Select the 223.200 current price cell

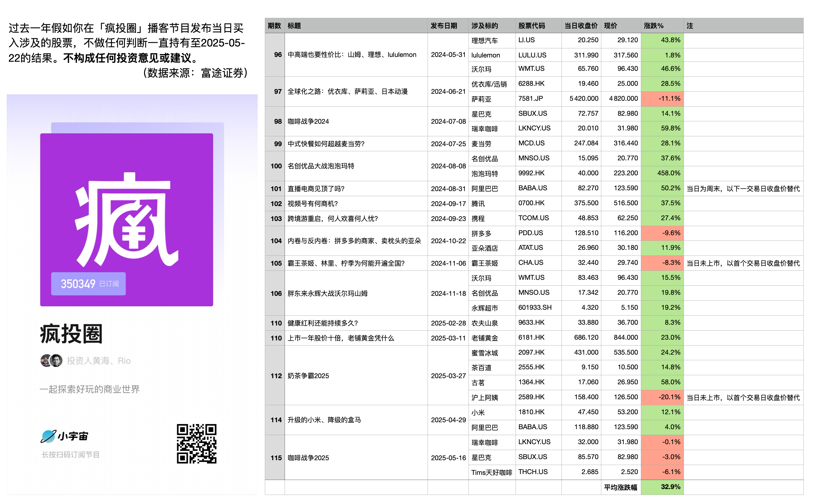pos(621,173)
